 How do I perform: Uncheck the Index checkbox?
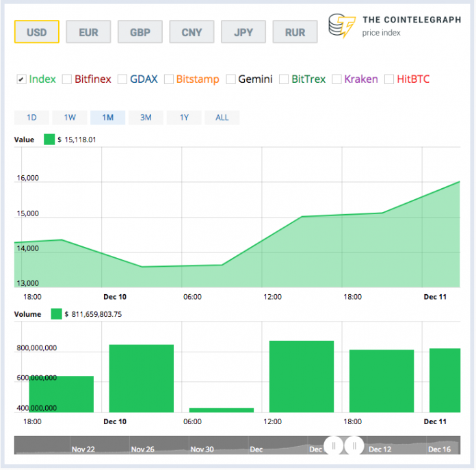coord(21,79)
